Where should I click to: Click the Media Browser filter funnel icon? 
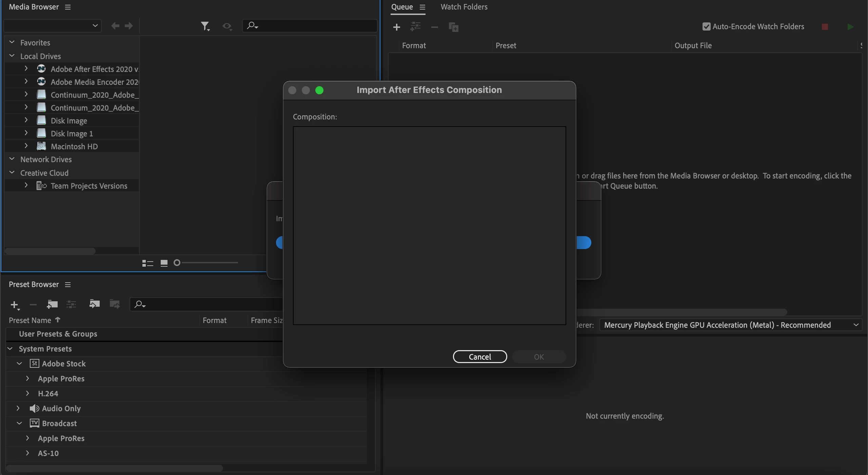(205, 26)
